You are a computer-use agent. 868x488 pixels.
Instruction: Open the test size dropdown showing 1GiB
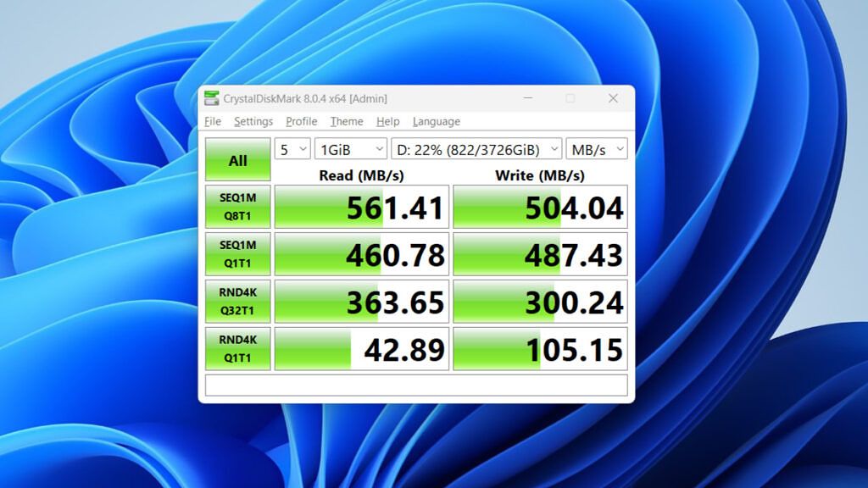coord(350,148)
